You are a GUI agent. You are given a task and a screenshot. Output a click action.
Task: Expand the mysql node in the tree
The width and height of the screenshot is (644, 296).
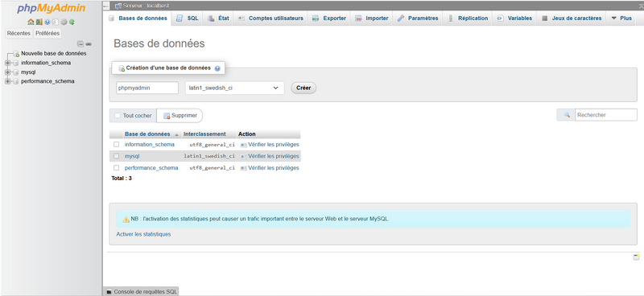point(7,72)
